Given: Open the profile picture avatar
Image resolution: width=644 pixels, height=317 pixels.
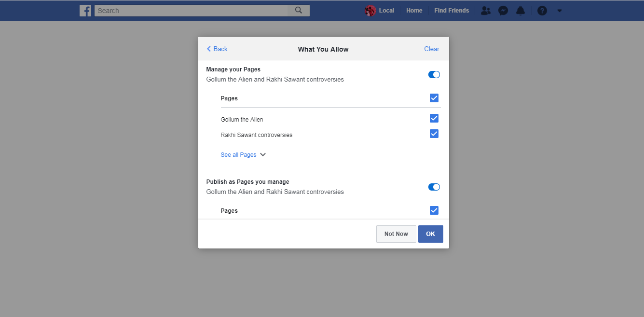Looking at the screenshot, I should pyautogui.click(x=370, y=11).
